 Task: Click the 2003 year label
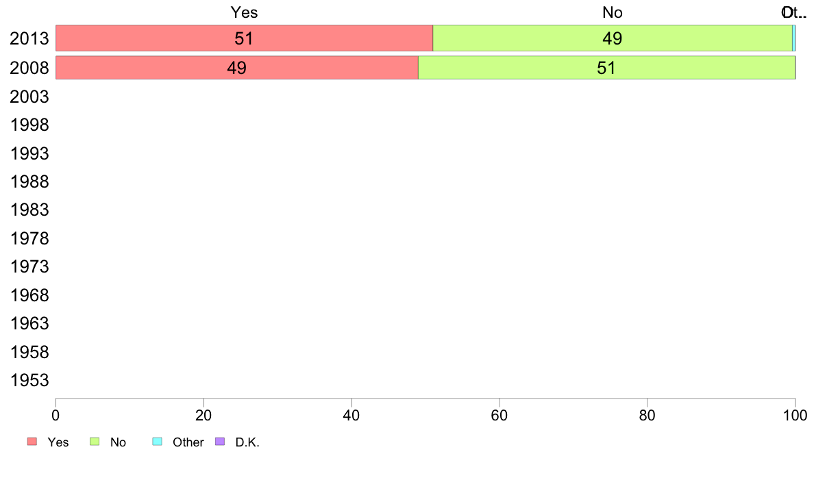coord(29,97)
